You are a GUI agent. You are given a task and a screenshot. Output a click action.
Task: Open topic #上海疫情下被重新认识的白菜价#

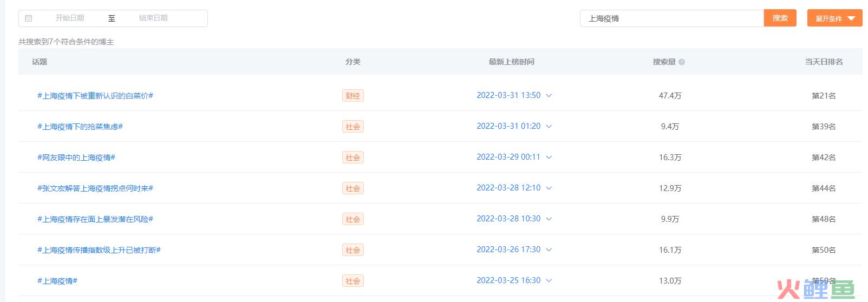pyautogui.click(x=95, y=96)
